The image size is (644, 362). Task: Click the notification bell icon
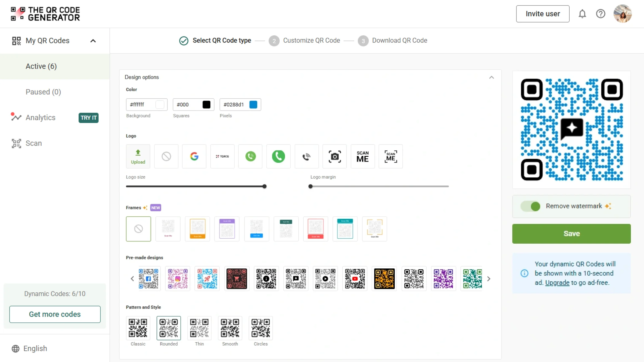(582, 14)
